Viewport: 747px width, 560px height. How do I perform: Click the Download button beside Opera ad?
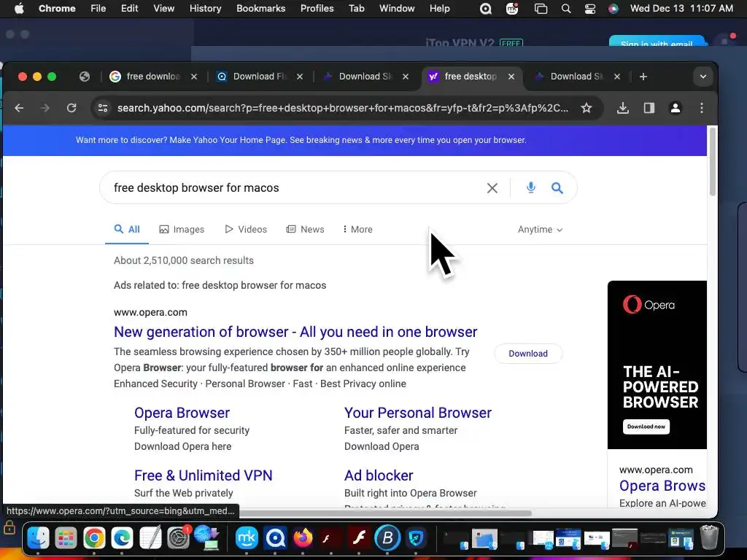pyautogui.click(x=528, y=354)
